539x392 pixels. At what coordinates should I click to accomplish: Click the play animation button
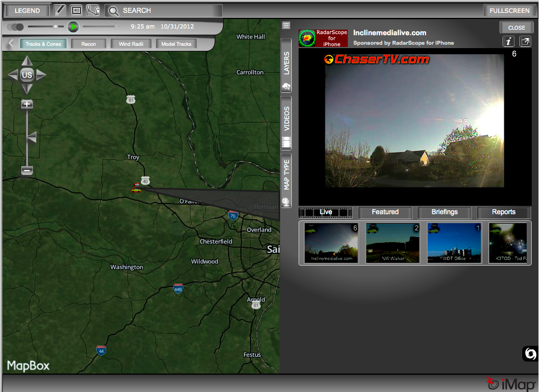[73, 26]
